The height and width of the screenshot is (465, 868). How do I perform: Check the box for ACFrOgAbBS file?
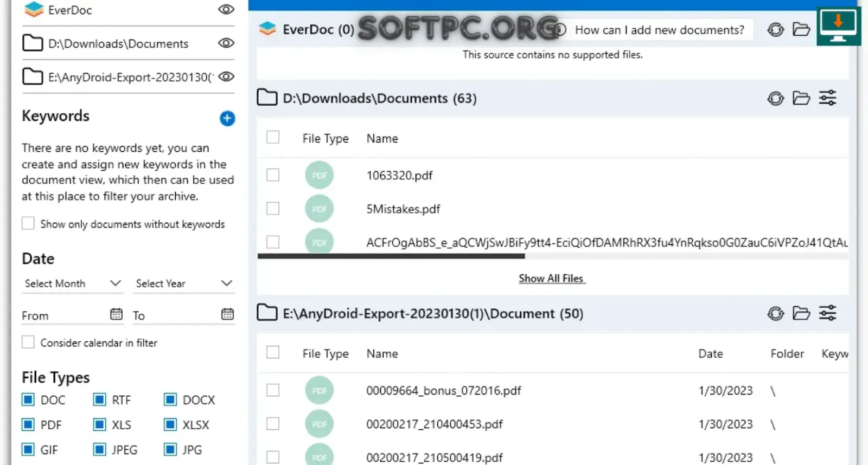(273, 242)
